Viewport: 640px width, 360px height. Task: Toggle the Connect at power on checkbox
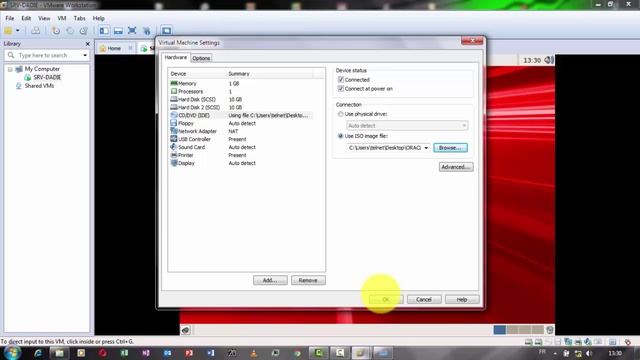pyautogui.click(x=341, y=89)
